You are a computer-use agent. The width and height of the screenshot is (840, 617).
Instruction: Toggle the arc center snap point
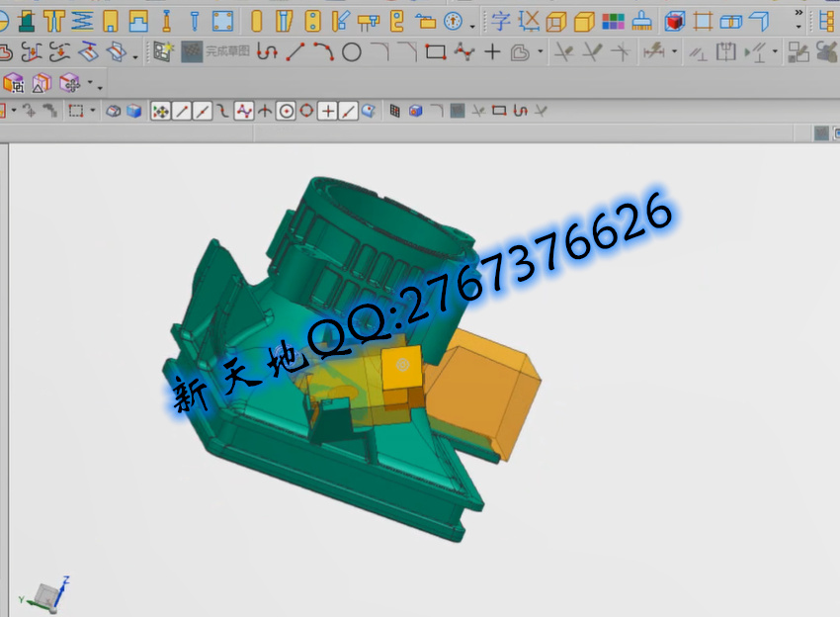click(287, 111)
